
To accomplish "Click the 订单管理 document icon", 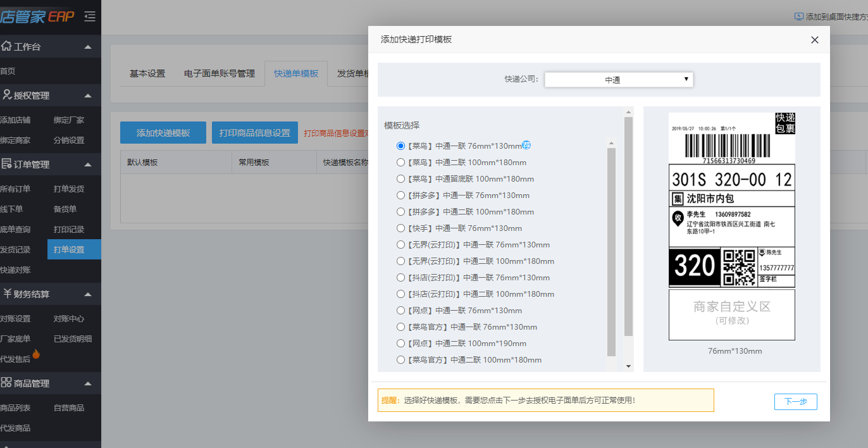I will point(6,164).
